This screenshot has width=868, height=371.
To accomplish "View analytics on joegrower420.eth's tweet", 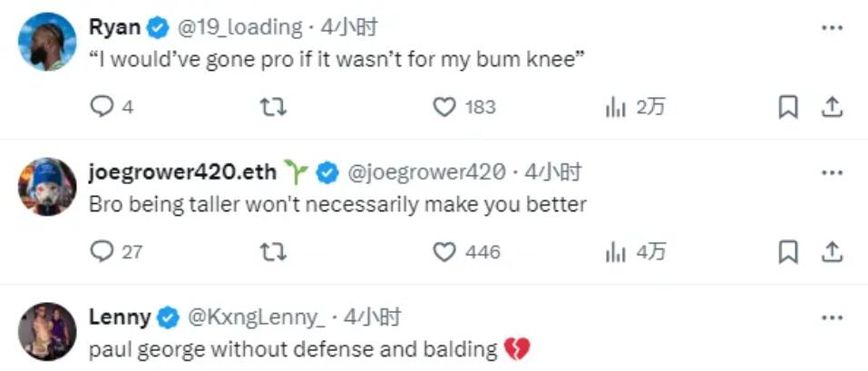I will pyautogui.click(x=616, y=251).
